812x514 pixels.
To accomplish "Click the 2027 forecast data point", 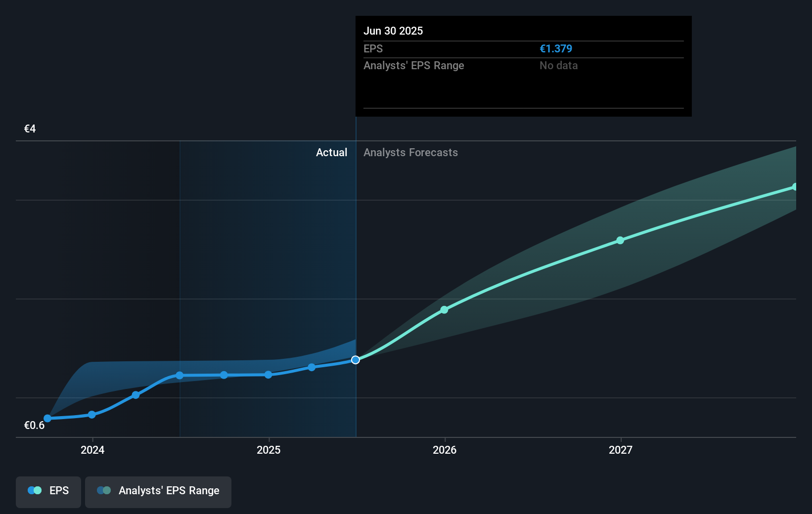I will 620,241.
